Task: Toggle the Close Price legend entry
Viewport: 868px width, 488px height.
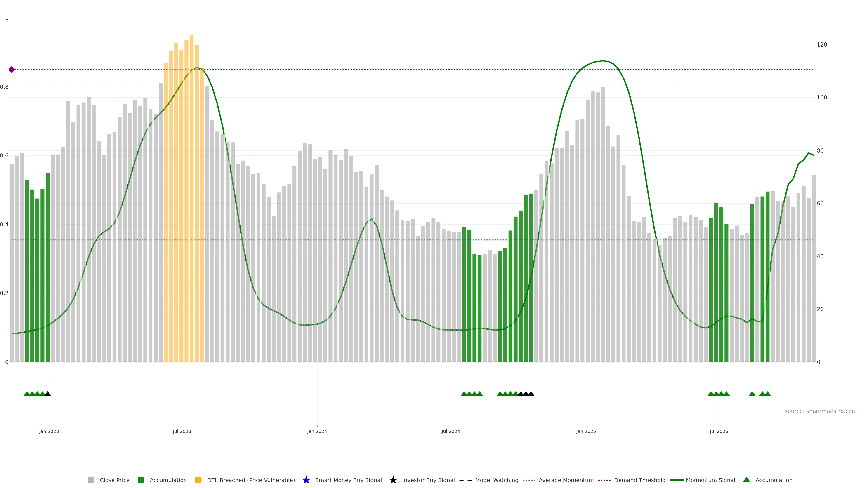Action: [x=114, y=480]
